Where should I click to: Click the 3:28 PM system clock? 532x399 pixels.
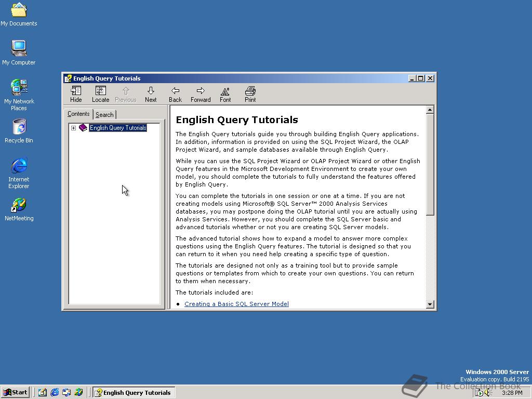pyautogui.click(x=512, y=393)
